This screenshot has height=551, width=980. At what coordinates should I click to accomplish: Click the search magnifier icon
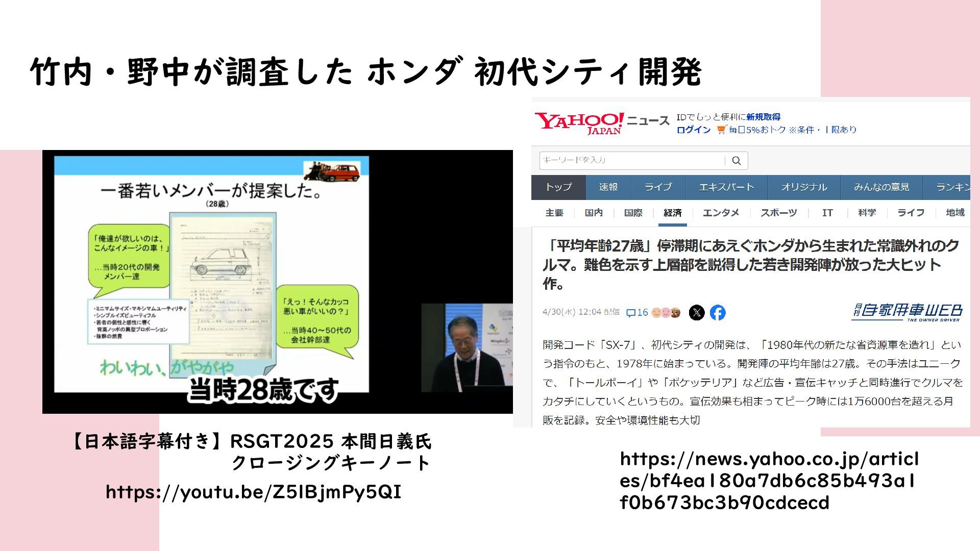736,161
